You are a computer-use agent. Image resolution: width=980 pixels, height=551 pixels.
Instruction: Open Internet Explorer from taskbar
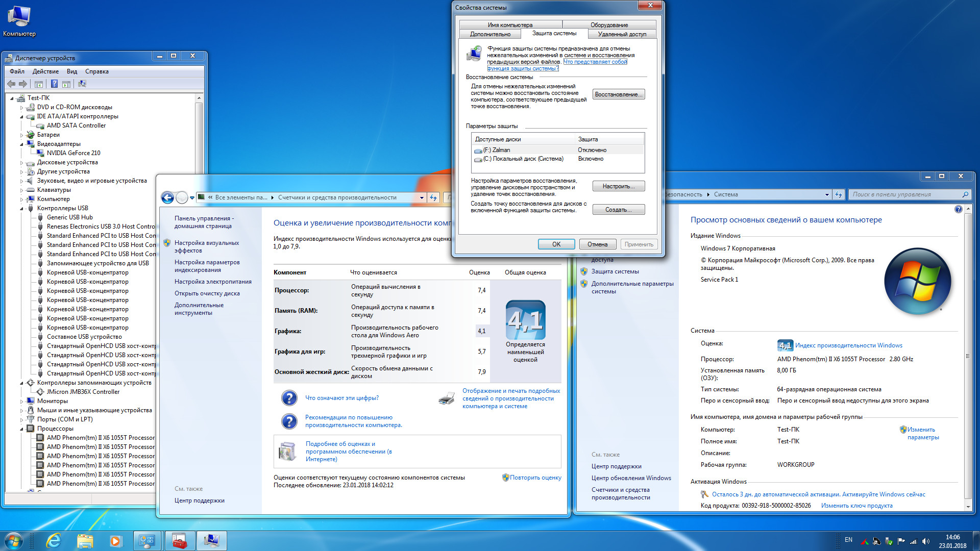tap(54, 541)
